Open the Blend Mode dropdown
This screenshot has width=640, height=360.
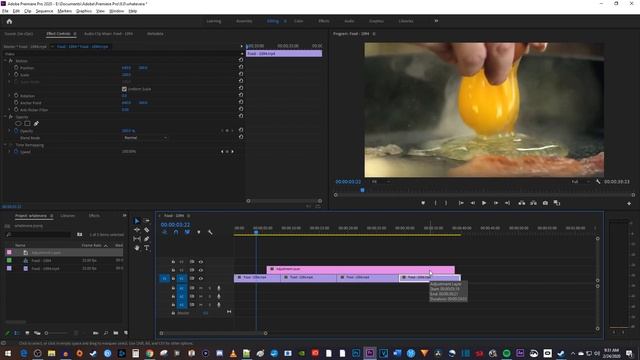point(145,138)
